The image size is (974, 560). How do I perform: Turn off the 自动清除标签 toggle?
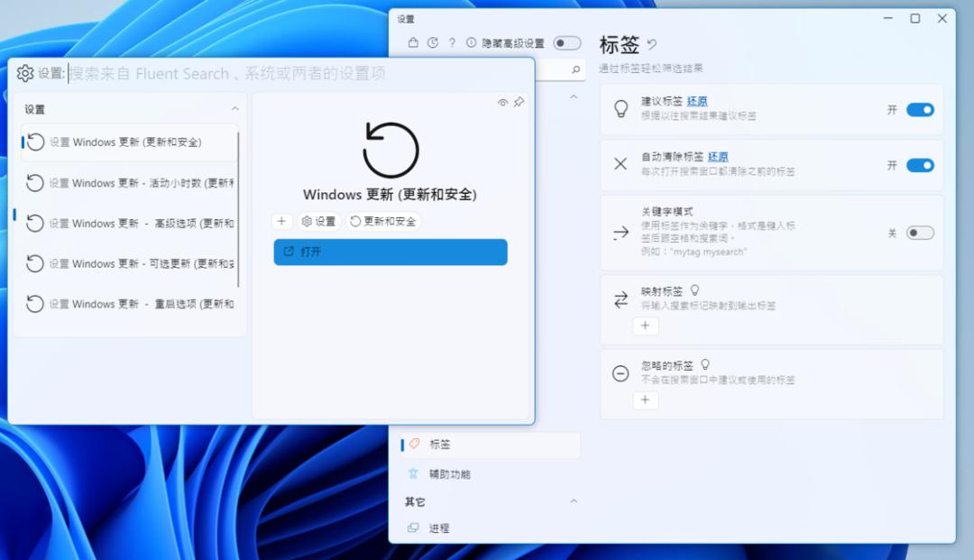[920, 165]
